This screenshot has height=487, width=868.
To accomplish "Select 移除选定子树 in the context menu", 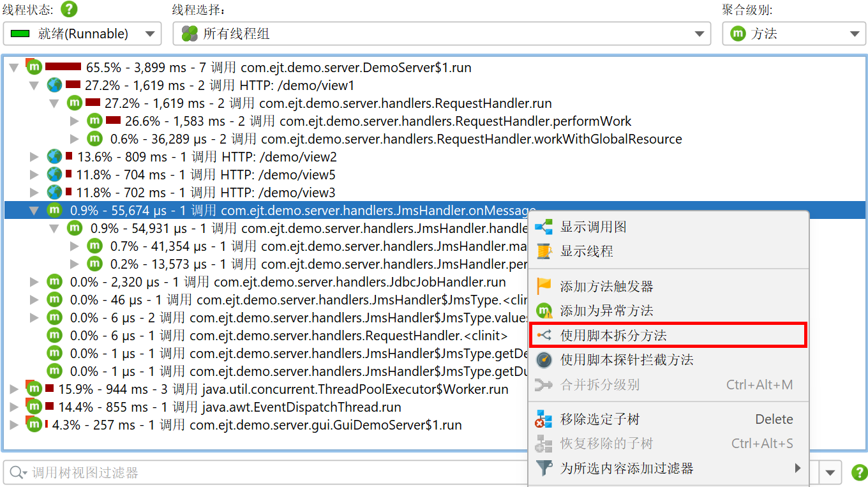I will (x=668, y=419).
